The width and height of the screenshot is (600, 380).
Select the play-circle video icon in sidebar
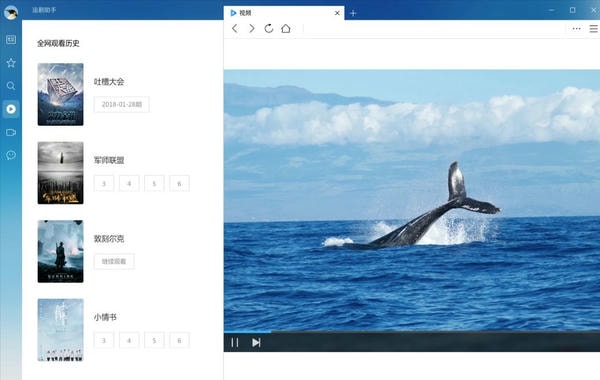(x=11, y=109)
